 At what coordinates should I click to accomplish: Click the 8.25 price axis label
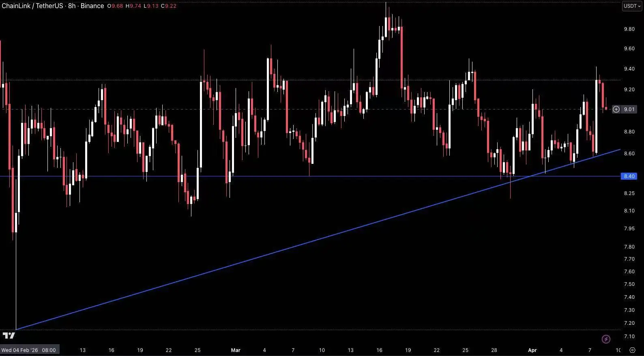(x=629, y=193)
